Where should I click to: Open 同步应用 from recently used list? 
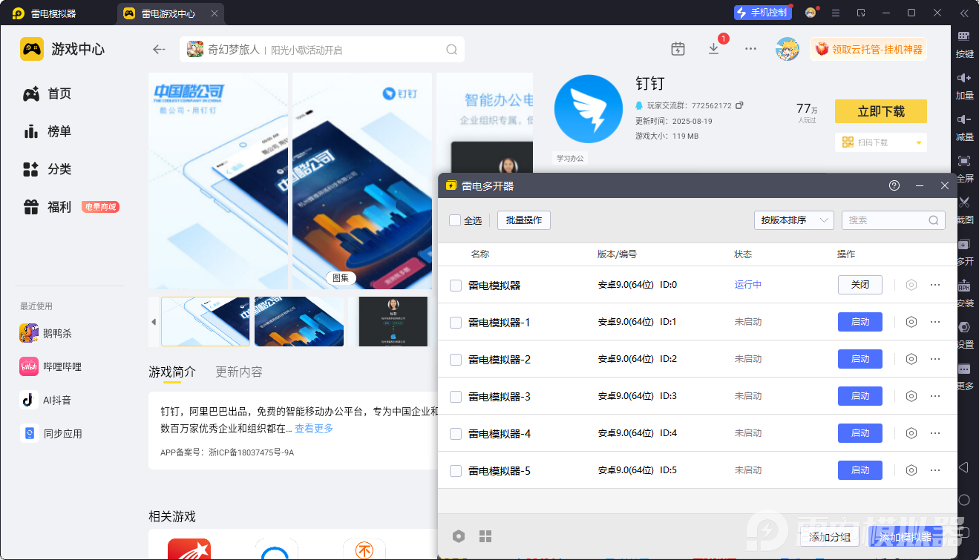click(x=50, y=433)
